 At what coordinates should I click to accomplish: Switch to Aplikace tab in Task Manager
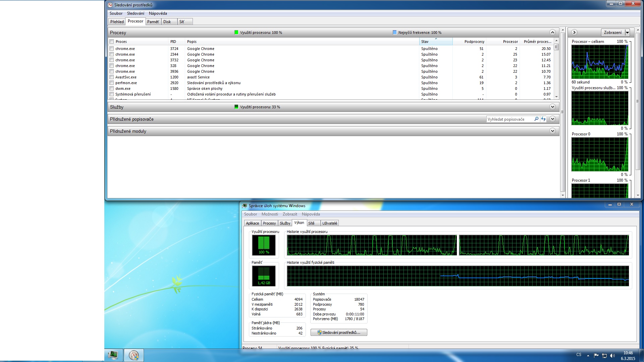pyautogui.click(x=253, y=223)
